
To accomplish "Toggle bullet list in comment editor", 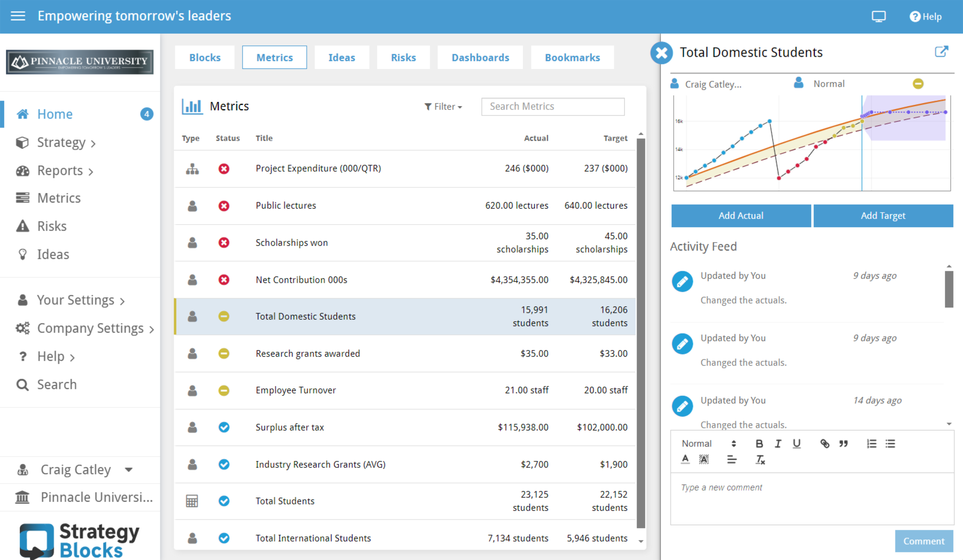I will [x=890, y=444].
